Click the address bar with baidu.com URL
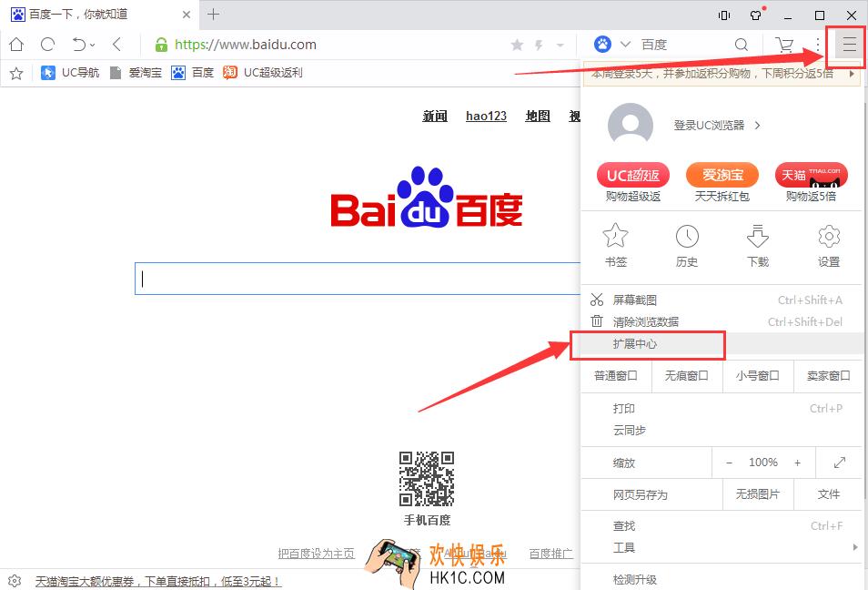This screenshot has width=868, height=590. [246, 45]
